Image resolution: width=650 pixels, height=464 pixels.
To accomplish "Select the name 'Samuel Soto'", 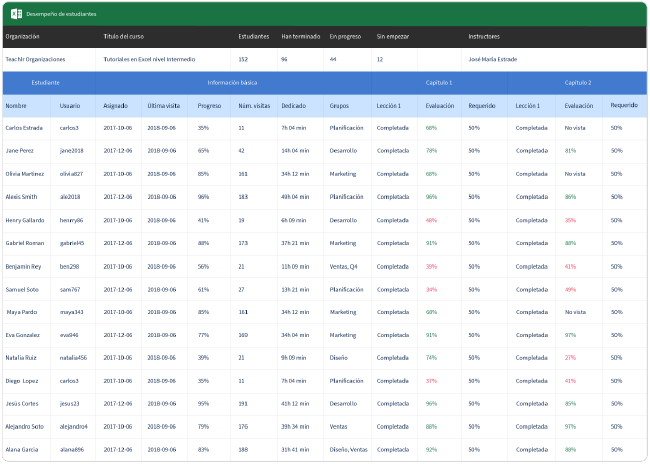I will 22,289.
